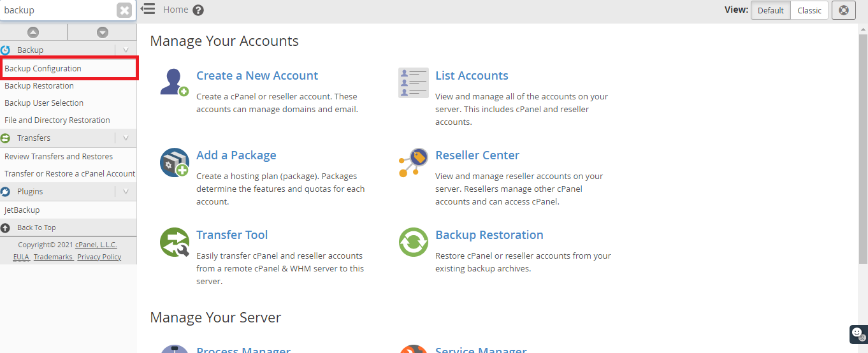
Task: Click the Back To Top label
Action: pyautogui.click(x=36, y=227)
